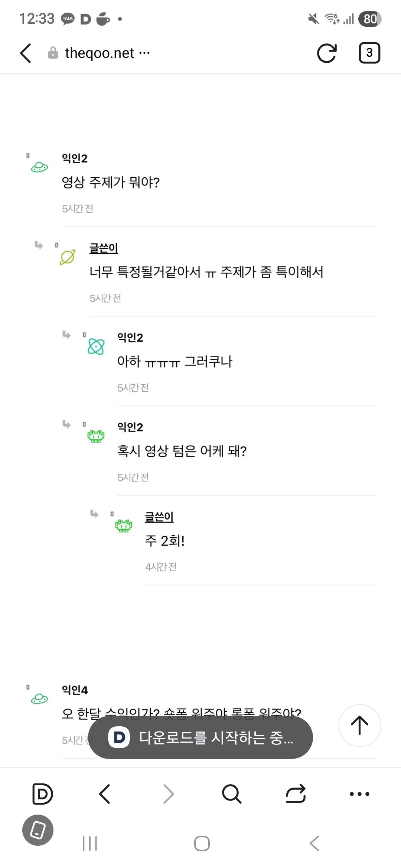
Task: Tap the download-starting toast notification
Action: 200,737
